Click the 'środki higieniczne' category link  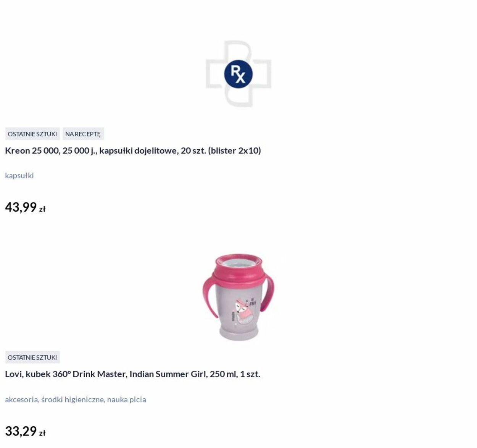pos(73,399)
